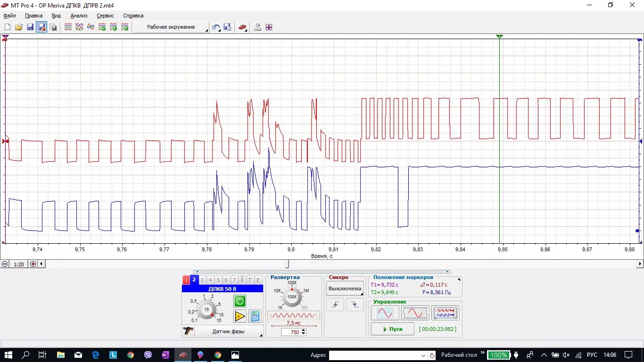Click the undo arrow dropdown icon
The width and height of the screenshot is (644, 362).
[216, 27]
